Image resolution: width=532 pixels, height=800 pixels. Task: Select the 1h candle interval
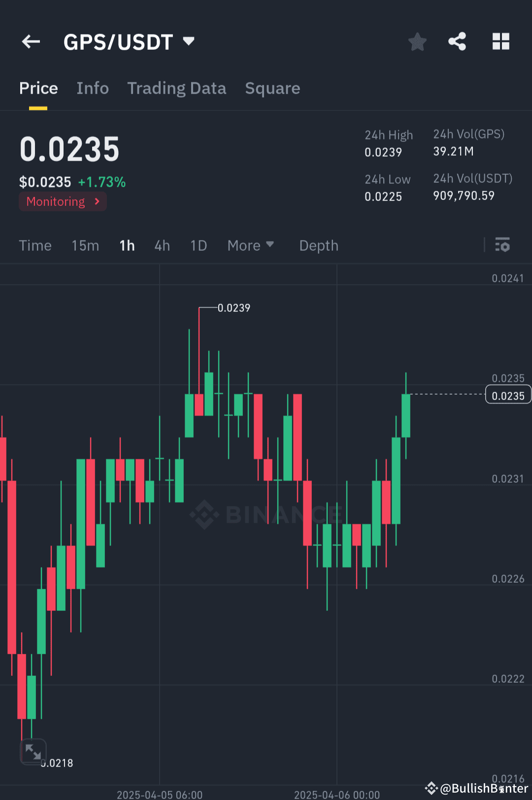click(127, 245)
